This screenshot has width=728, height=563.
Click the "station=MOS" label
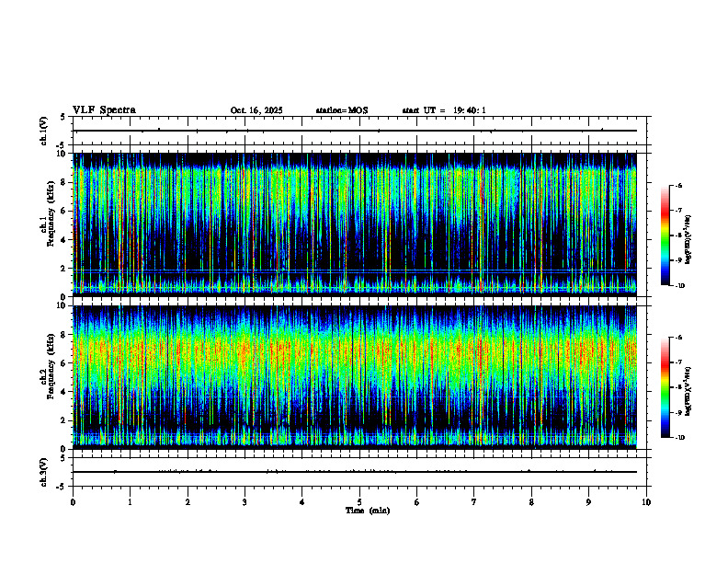click(x=342, y=110)
